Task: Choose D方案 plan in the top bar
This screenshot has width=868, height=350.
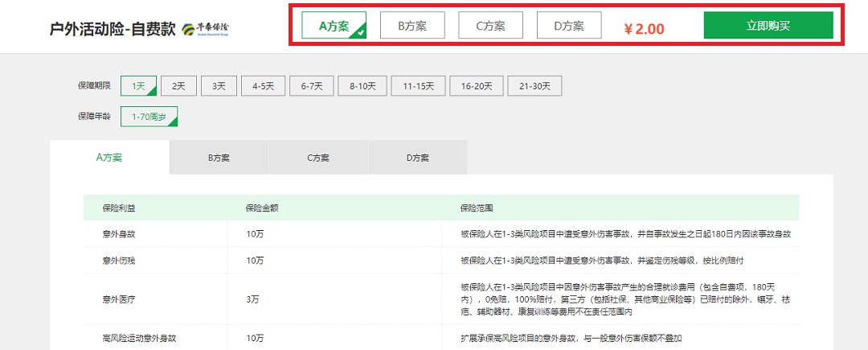Action: [x=568, y=26]
